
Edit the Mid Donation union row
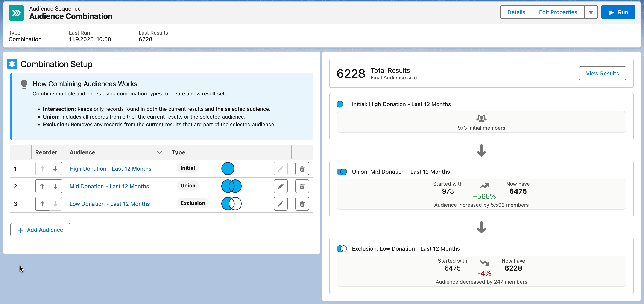tap(281, 186)
